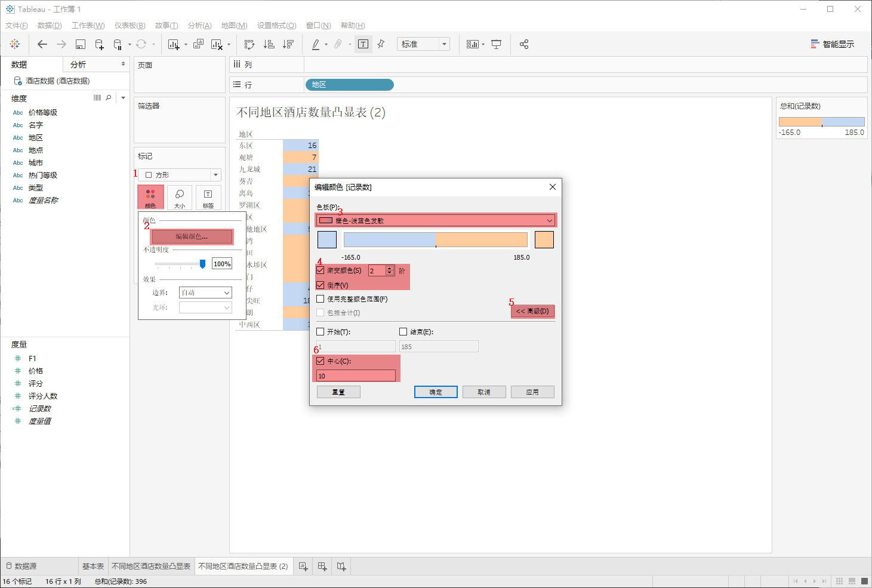Add a new data source

[100, 44]
